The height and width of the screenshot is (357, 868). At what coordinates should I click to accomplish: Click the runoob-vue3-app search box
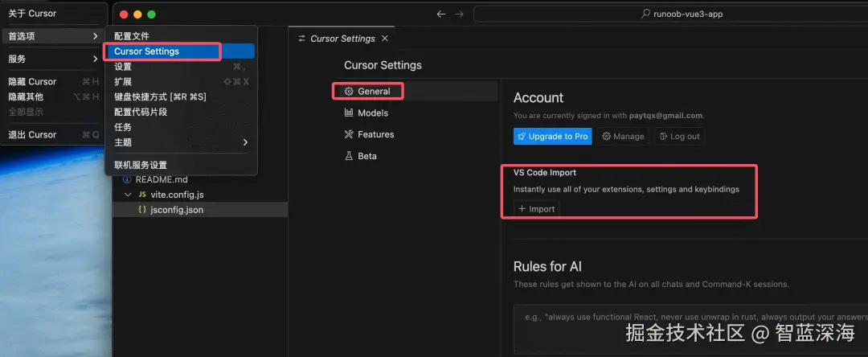[670, 14]
